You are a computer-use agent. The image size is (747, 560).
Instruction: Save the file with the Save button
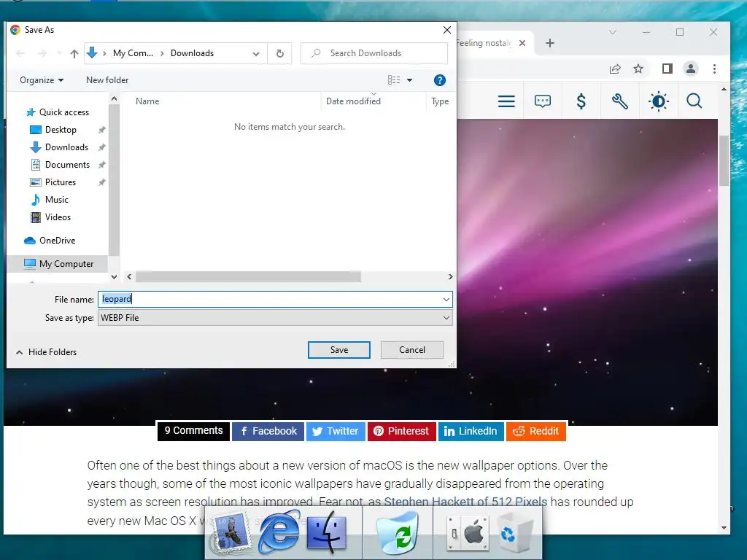338,350
